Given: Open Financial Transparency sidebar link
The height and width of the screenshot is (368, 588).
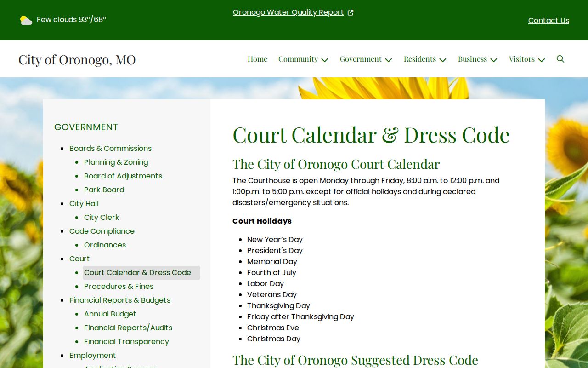Looking at the screenshot, I should click(126, 341).
